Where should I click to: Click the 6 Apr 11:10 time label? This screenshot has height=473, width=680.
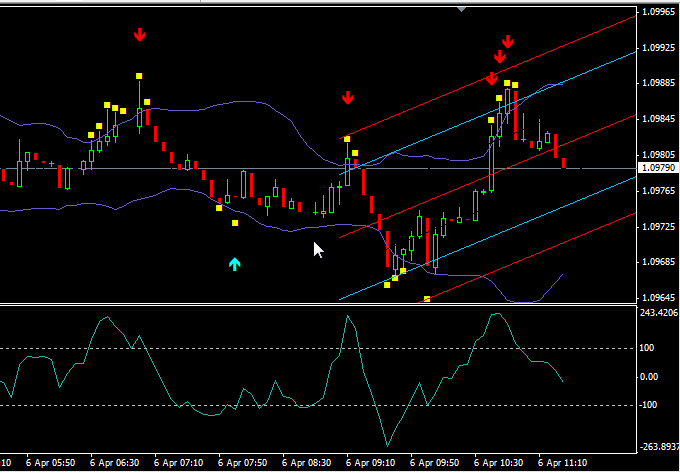tap(562, 462)
